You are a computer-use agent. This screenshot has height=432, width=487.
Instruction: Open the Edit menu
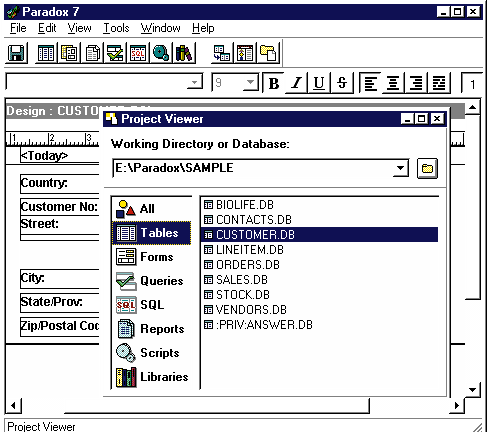pos(47,28)
